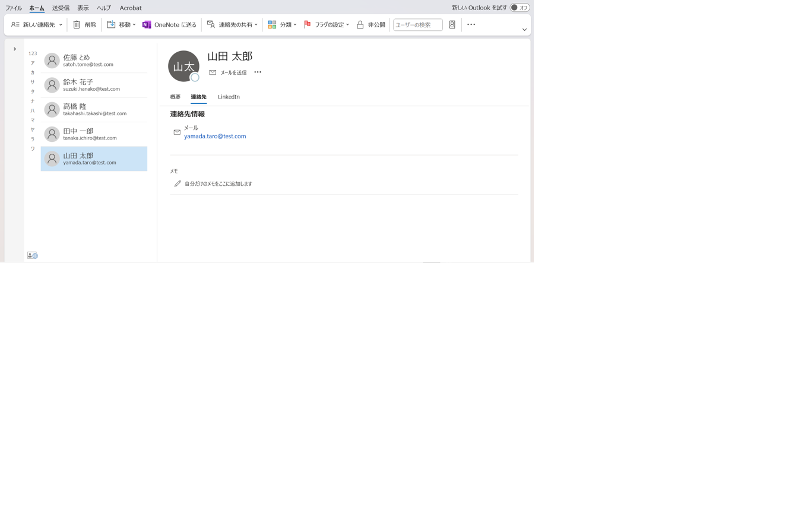This screenshot has height=532, width=798.
Task: Click the red flag icon
Action: pos(307,25)
